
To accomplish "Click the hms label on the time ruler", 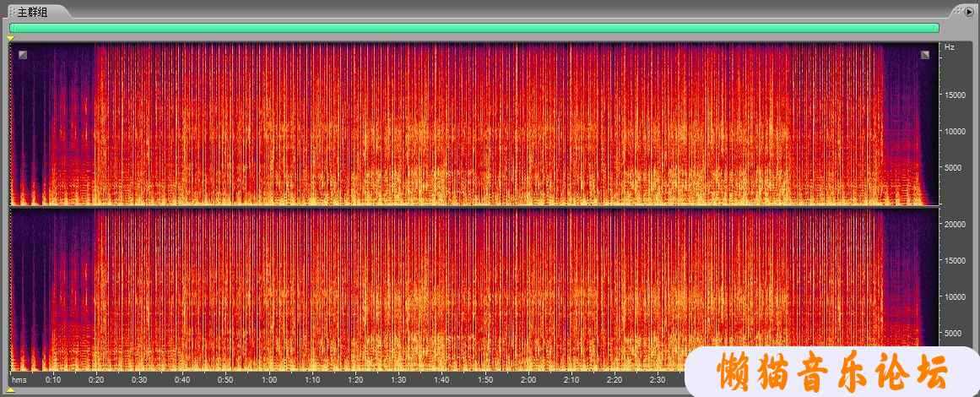I will point(19,380).
